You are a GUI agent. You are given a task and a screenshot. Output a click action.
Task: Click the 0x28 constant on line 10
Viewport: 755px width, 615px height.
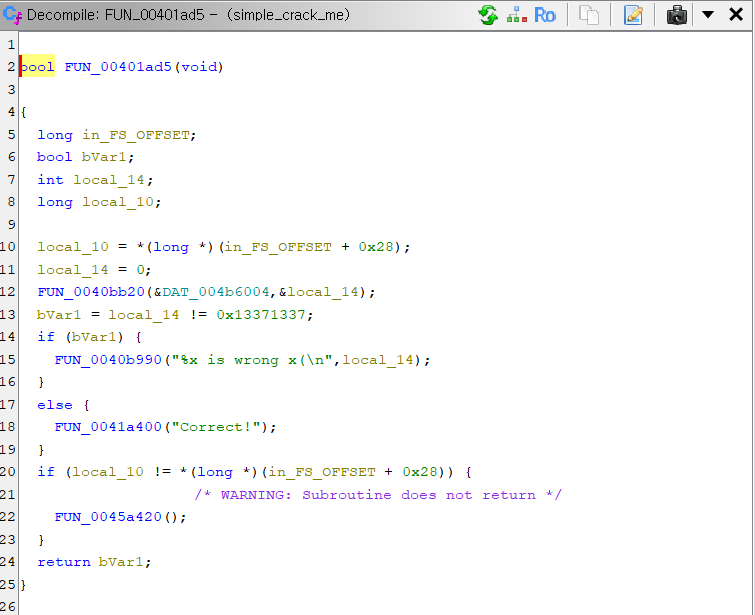376,247
